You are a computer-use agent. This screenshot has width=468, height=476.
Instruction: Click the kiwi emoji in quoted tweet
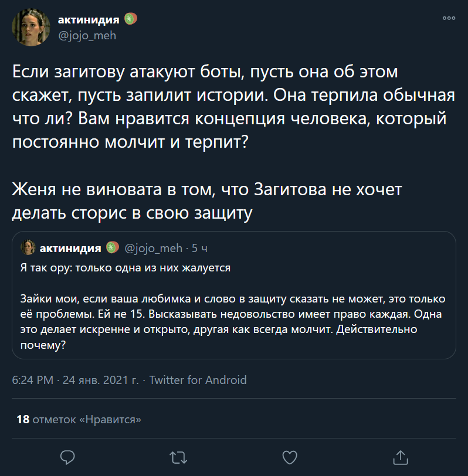pyautogui.click(x=113, y=248)
